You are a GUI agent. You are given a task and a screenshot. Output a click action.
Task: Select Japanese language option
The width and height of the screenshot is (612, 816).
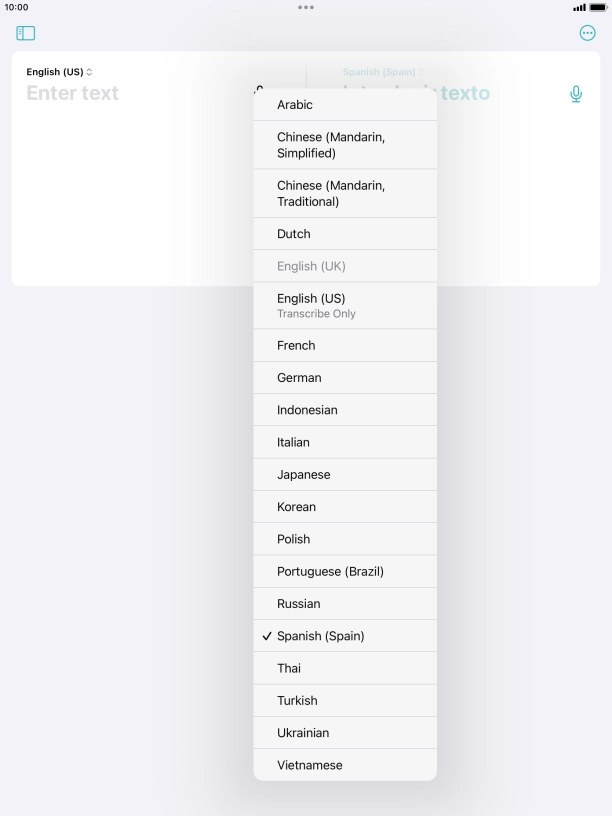pyautogui.click(x=345, y=475)
